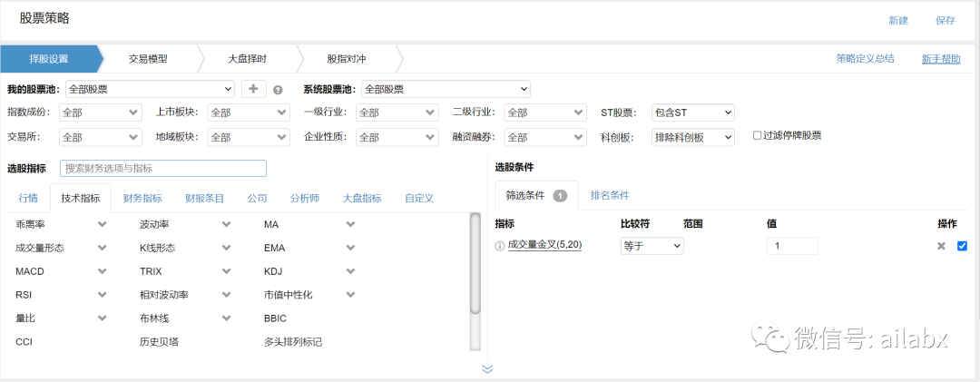
Task: Expand the MA indicator group
Action: [x=350, y=224]
